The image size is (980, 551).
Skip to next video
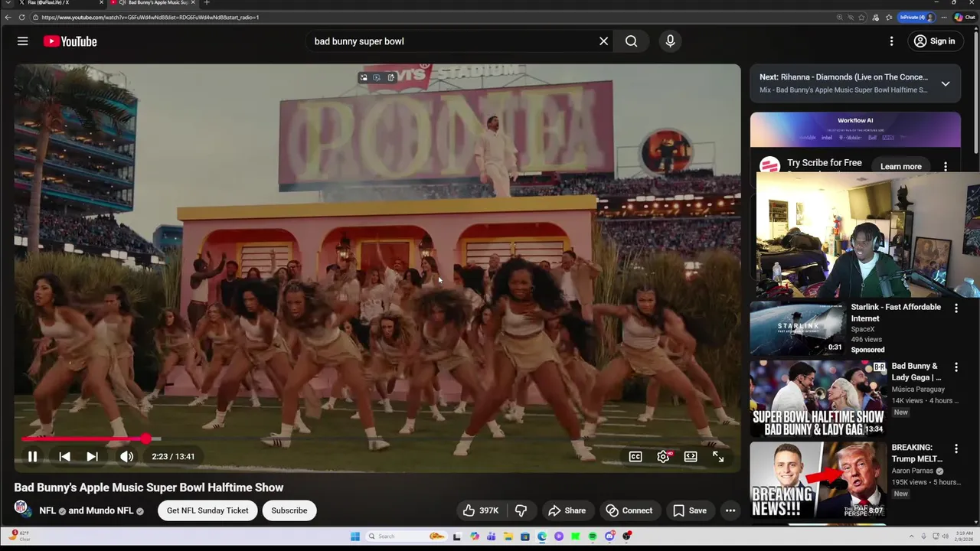tap(92, 457)
